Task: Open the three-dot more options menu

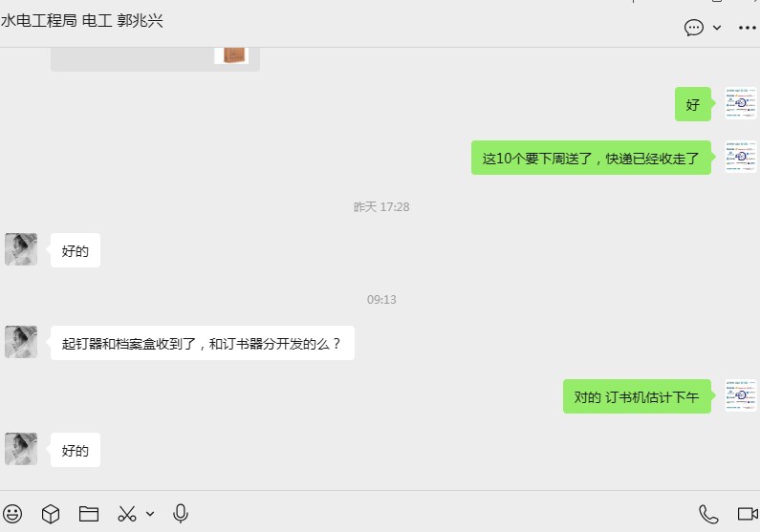Action: pyautogui.click(x=747, y=28)
